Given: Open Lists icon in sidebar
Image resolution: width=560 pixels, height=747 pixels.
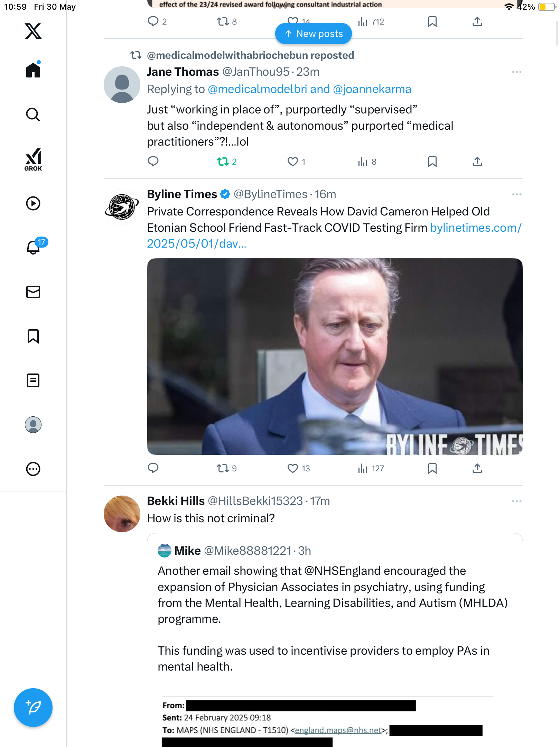Looking at the screenshot, I should click(33, 380).
